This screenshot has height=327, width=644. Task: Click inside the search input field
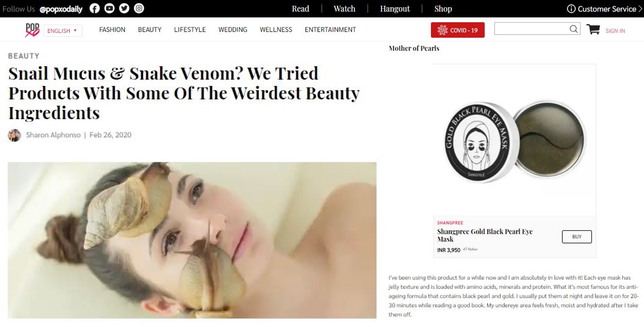pyautogui.click(x=532, y=29)
